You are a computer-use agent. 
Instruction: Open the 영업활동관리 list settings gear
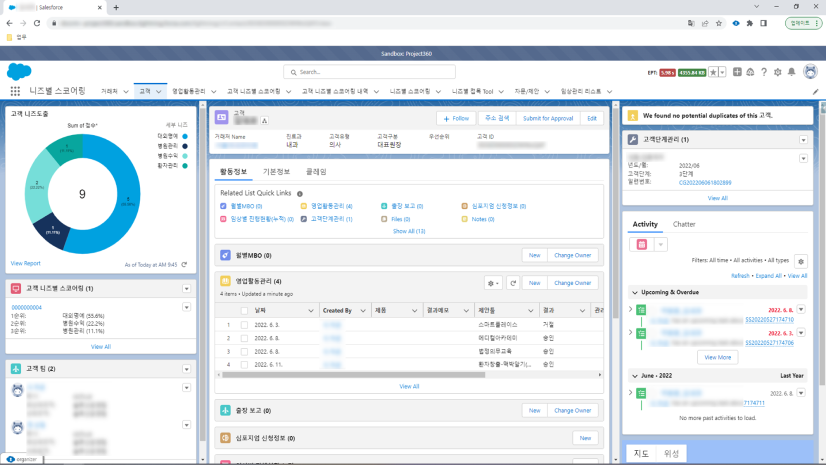[x=493, y=283]
